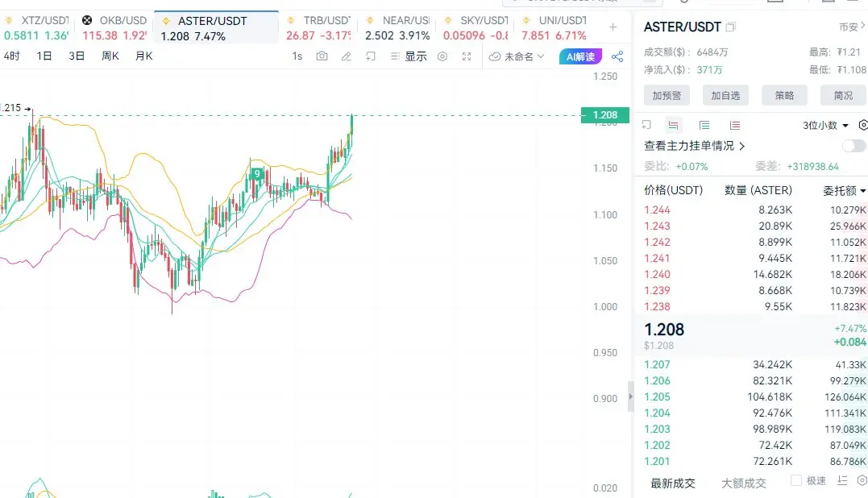868x498 pixels.
Task: Click the add-window icon in chart toolbar
Action: point(371,56)
